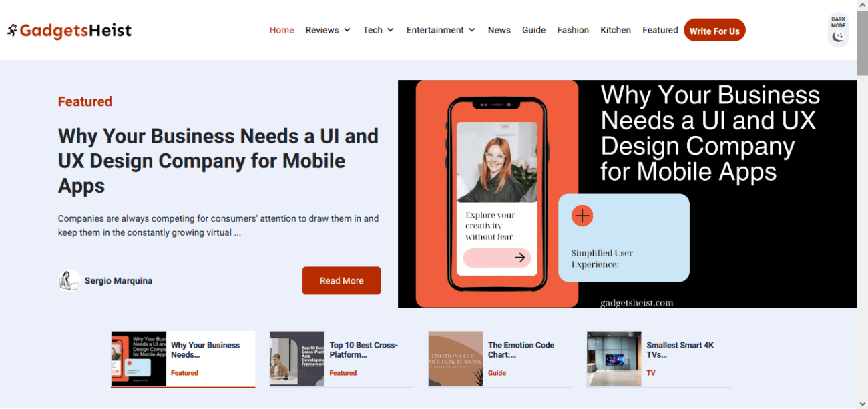Select the Smallest Smart 4K TVs thumbnail

point(614,359)
